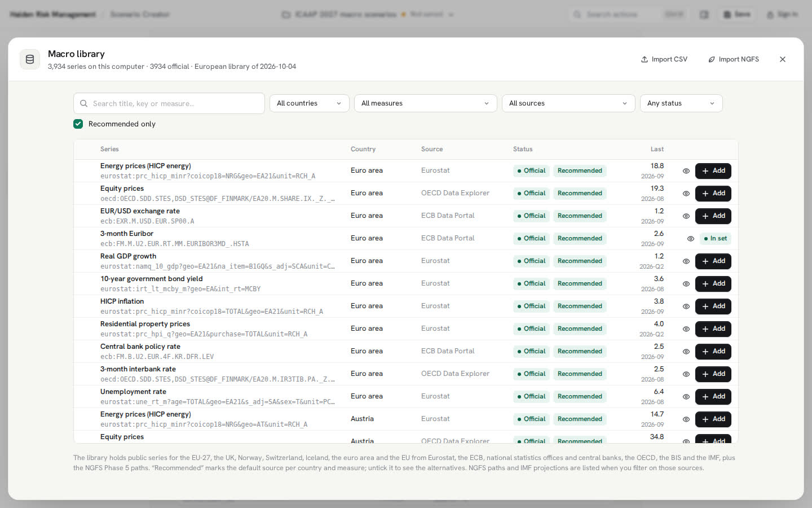Open the Any status filter

pos(681,103)
